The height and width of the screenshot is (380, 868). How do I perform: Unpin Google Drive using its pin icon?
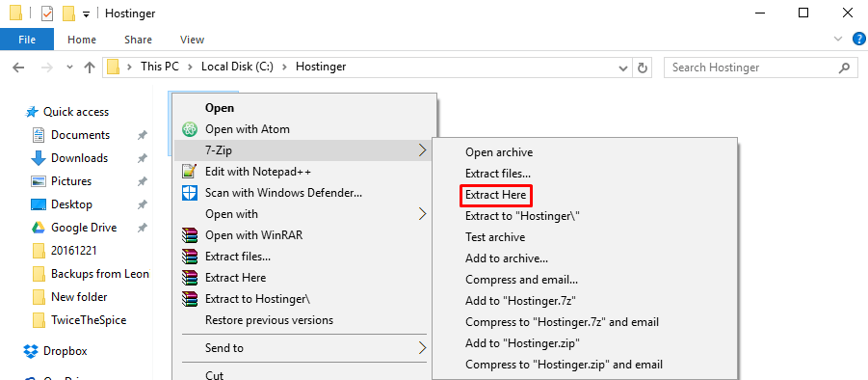(x=143, y=228)
